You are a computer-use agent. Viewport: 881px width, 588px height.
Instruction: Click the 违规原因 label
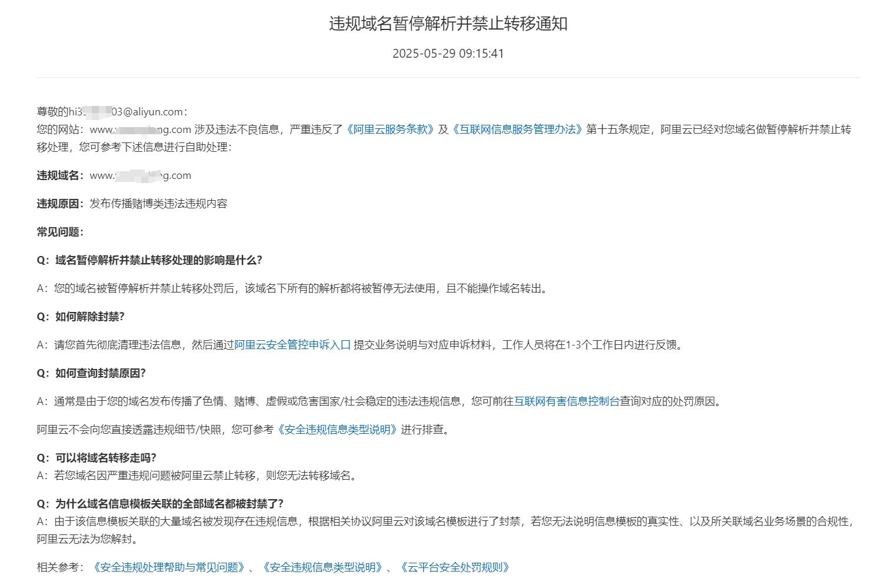pos(61,204)
